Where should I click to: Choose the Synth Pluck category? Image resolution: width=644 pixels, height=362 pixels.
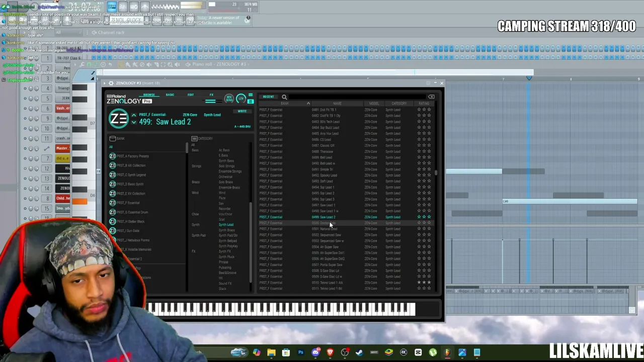coord(226,257)
